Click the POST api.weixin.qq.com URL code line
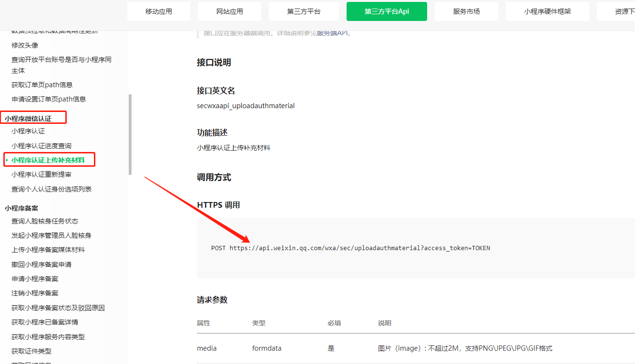Screen dimensions: 635x364 pos(350,248)
